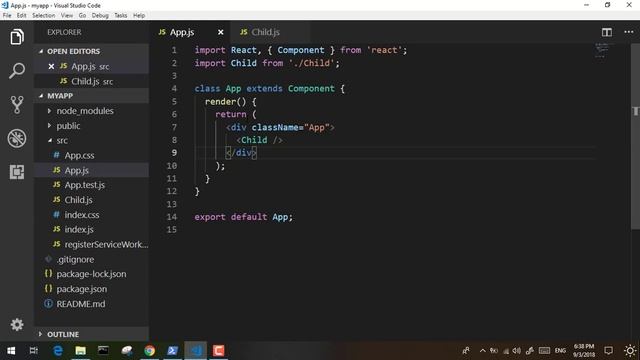Click the 'Child' tag on line 8

[254, 140]
